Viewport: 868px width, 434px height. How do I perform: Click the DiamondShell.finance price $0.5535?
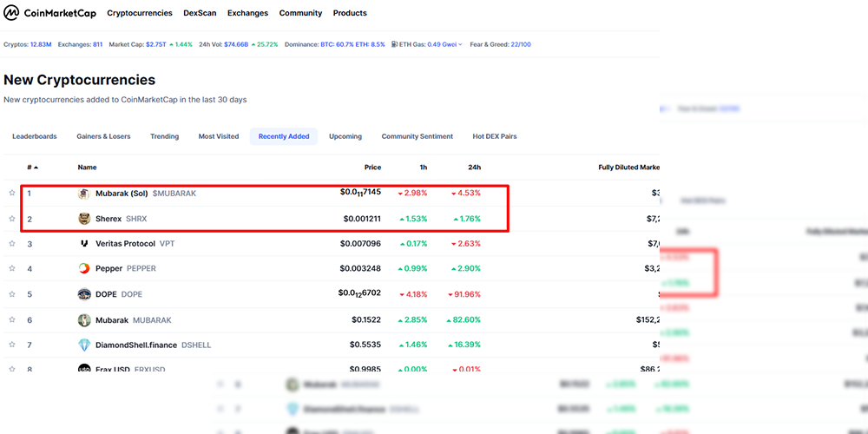click(365, 345)
